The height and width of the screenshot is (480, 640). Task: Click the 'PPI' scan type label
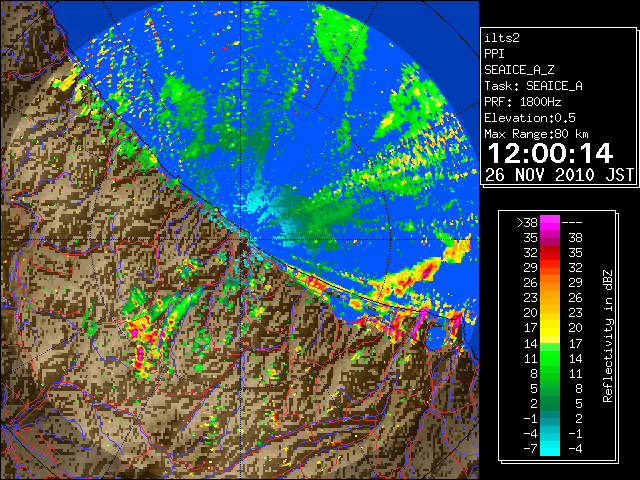[494, 54]
